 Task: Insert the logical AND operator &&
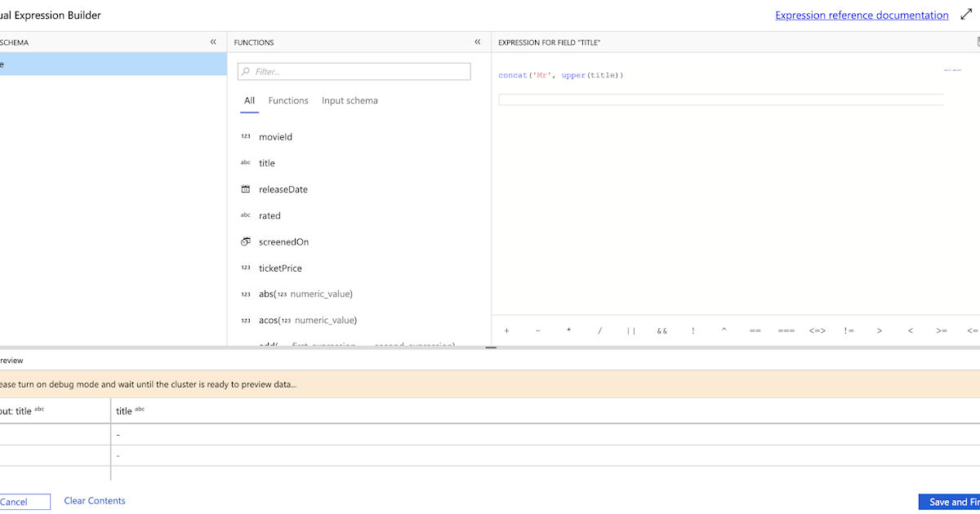tap(661, 330)
